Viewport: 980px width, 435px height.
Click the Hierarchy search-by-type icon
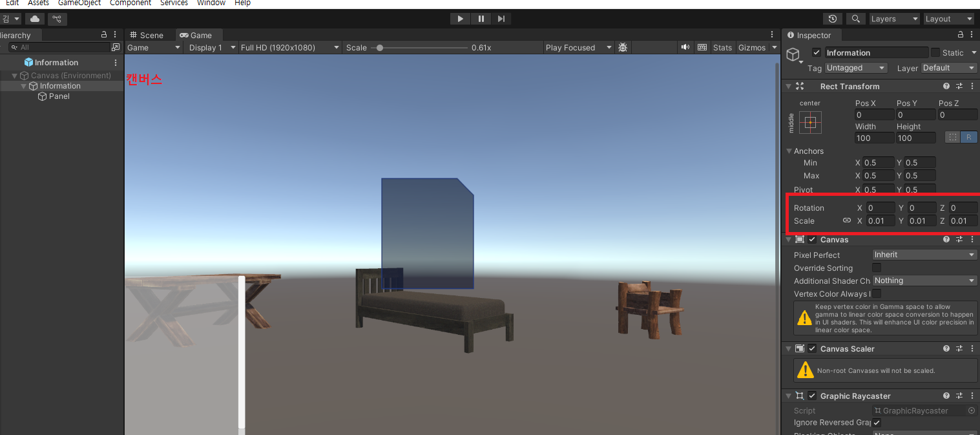point(116,47)
